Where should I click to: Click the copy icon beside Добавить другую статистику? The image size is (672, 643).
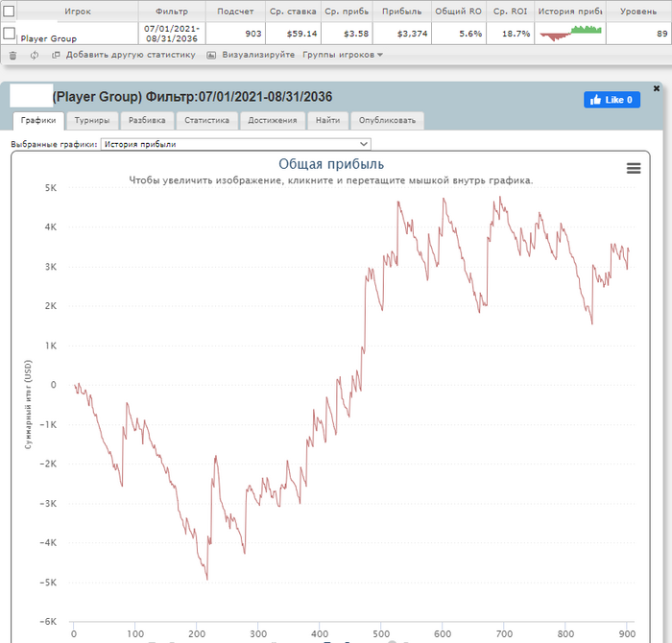pyautogui.click(x=56, y=55)
